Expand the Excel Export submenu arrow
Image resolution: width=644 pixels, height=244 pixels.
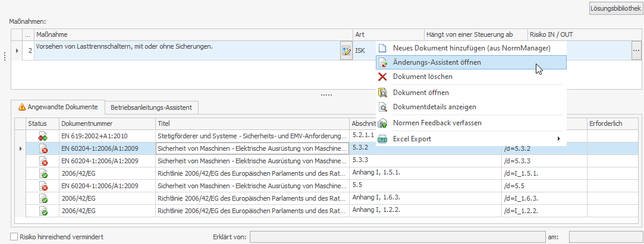[x=558, y=139]
